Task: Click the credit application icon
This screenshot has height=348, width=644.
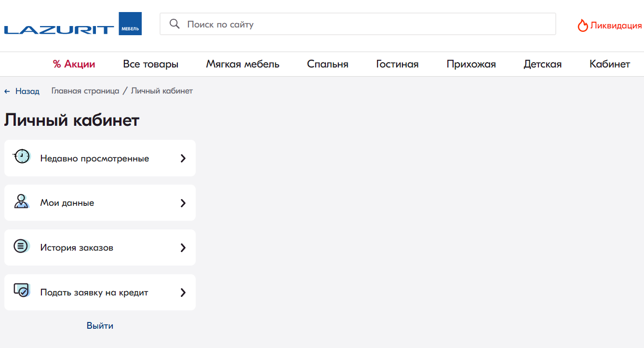Action: coord(22,290)
